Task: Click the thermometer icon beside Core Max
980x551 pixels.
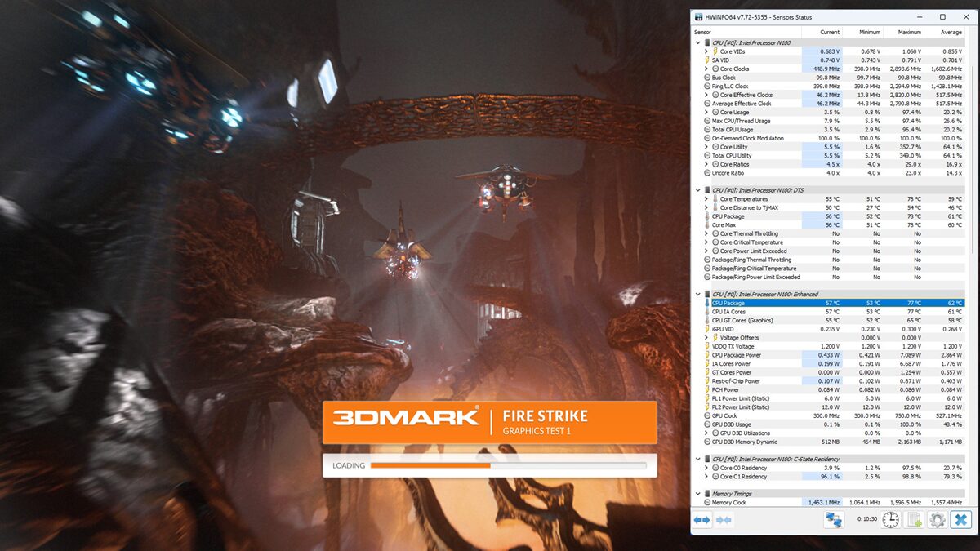Action: (707, 225)
